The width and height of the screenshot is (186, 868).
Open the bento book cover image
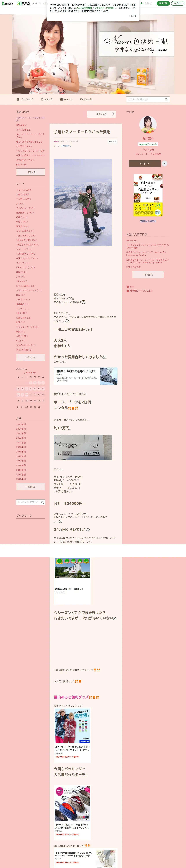pos(148,195)
